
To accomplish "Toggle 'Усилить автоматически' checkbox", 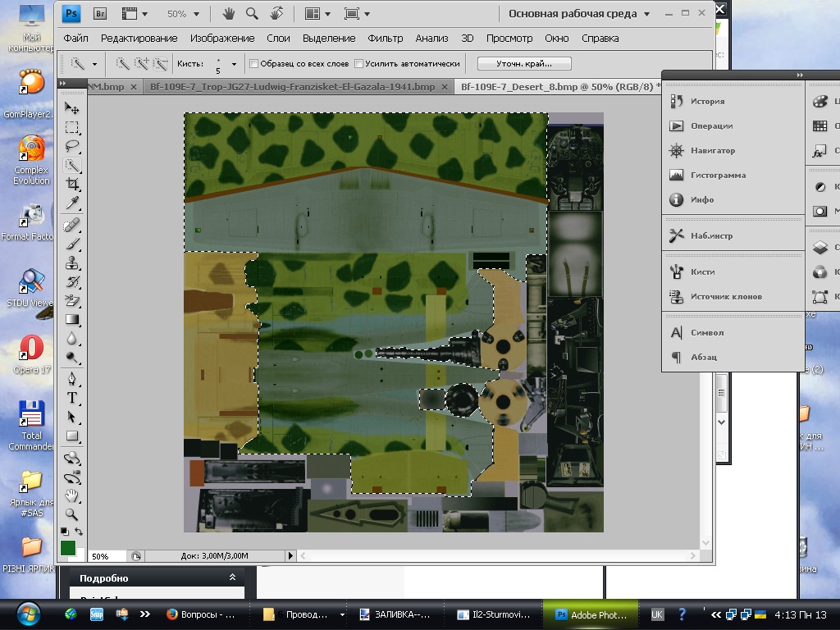I will point(359,64).
